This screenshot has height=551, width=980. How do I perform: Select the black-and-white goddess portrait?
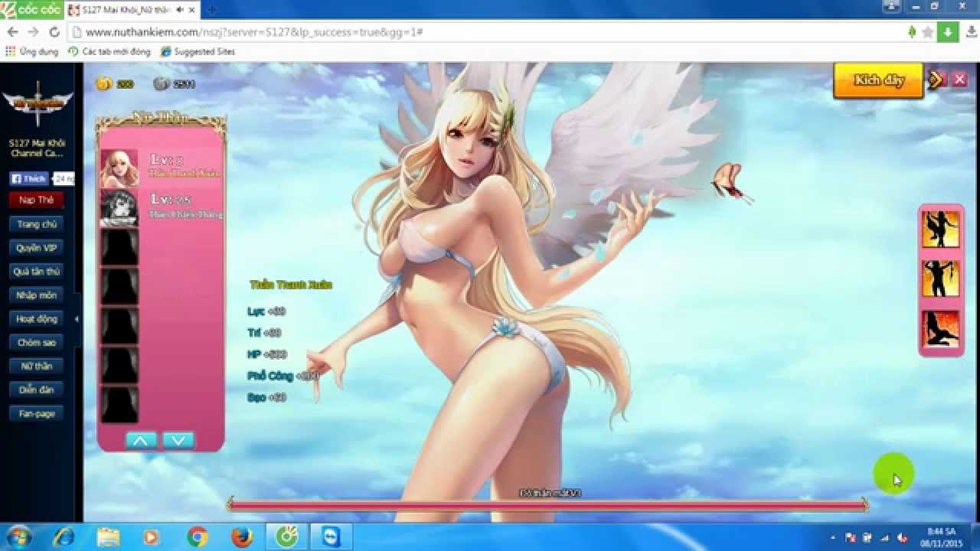119,208
